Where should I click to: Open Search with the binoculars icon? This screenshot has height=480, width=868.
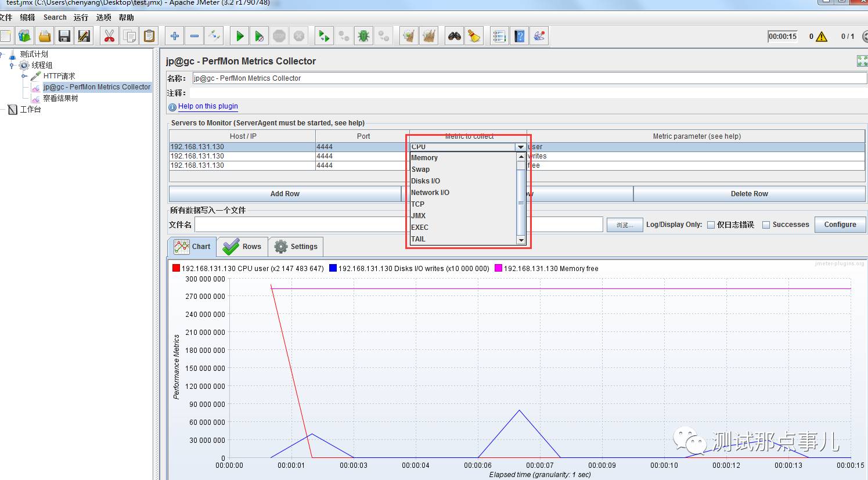click(454, 36)
